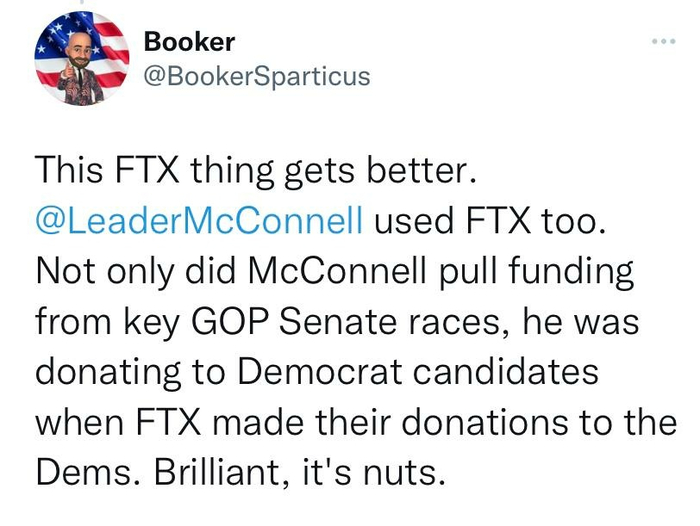Click Booker's profile avatar picture
The width and height of the screenshot is (700, 526).
click(81, 59)
